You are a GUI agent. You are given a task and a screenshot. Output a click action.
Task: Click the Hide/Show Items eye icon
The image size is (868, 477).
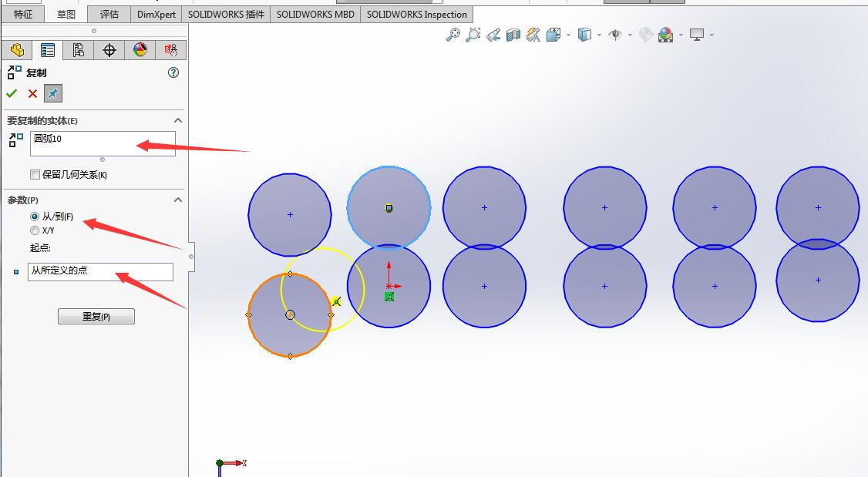(615, 35)
